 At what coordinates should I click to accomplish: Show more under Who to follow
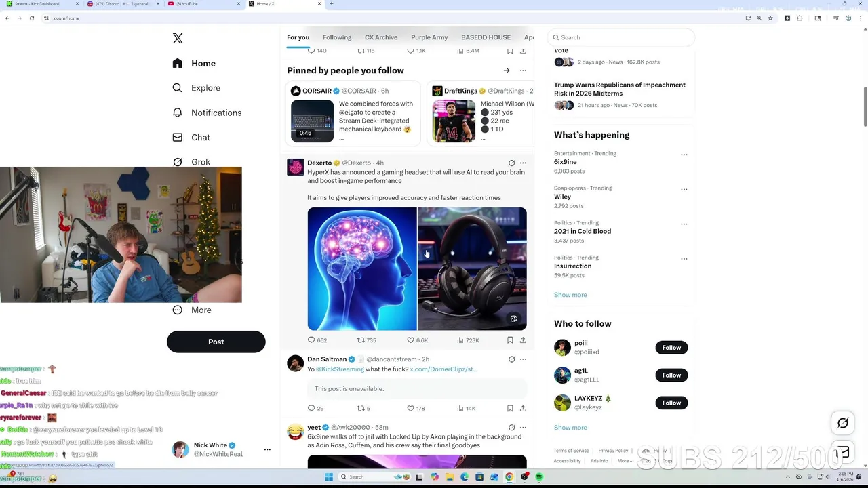570,428
